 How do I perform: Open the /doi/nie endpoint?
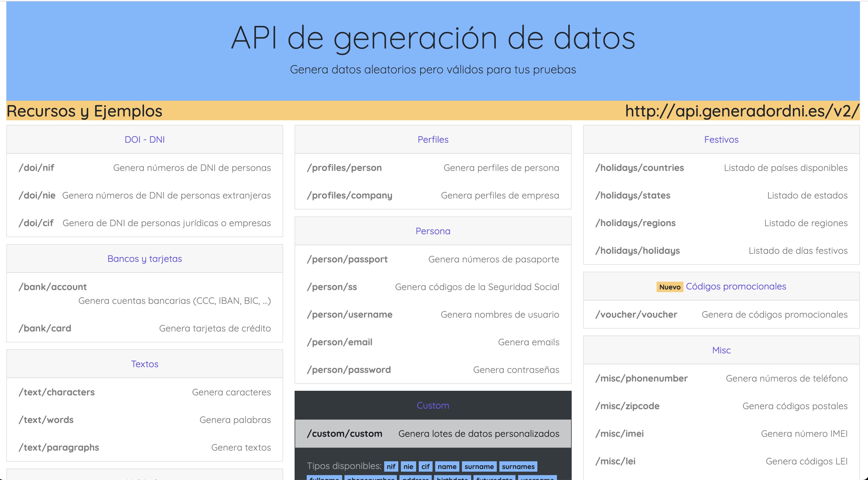pos(37,195)
